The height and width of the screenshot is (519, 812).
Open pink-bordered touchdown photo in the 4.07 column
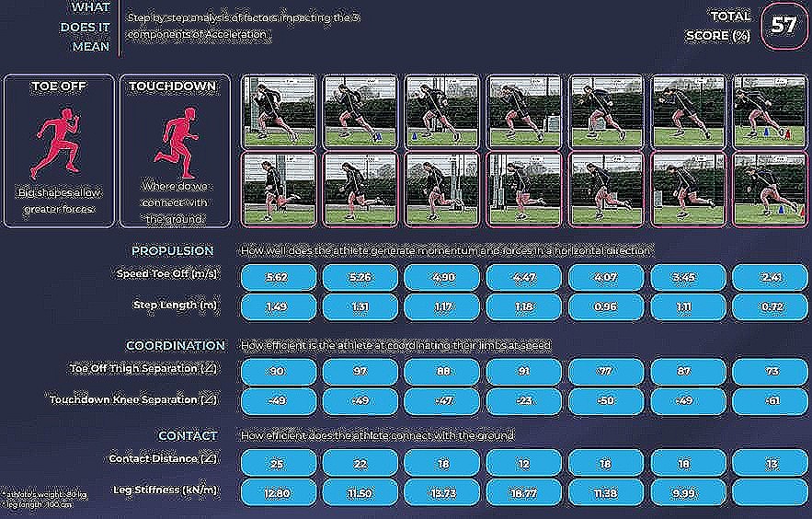606,189
